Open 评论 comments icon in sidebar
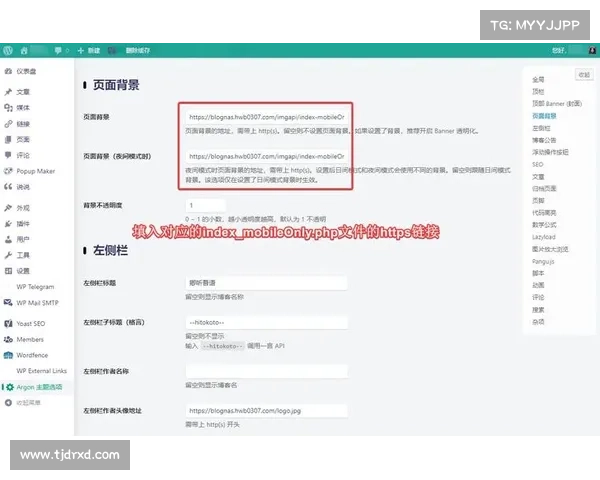Image resolution: width=600 pixels, height=480 pixels. point(8,155)
